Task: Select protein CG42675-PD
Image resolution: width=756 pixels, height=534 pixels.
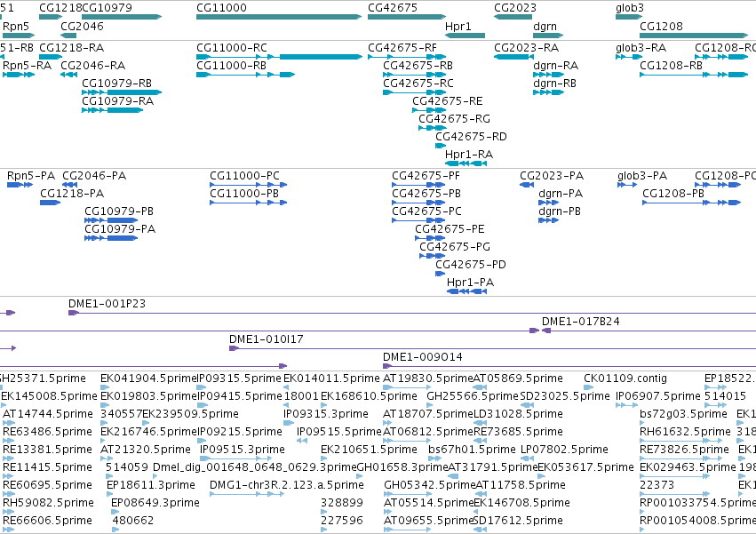Action: click(471, 265)
